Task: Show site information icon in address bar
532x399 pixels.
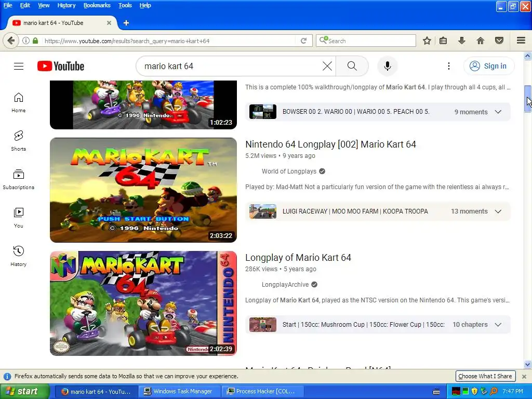Action: pyautogui.click(x=26, y=41)
